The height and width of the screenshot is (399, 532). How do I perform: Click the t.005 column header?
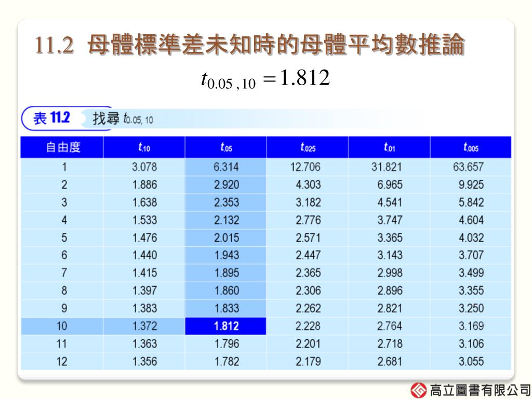click(471, 147)
